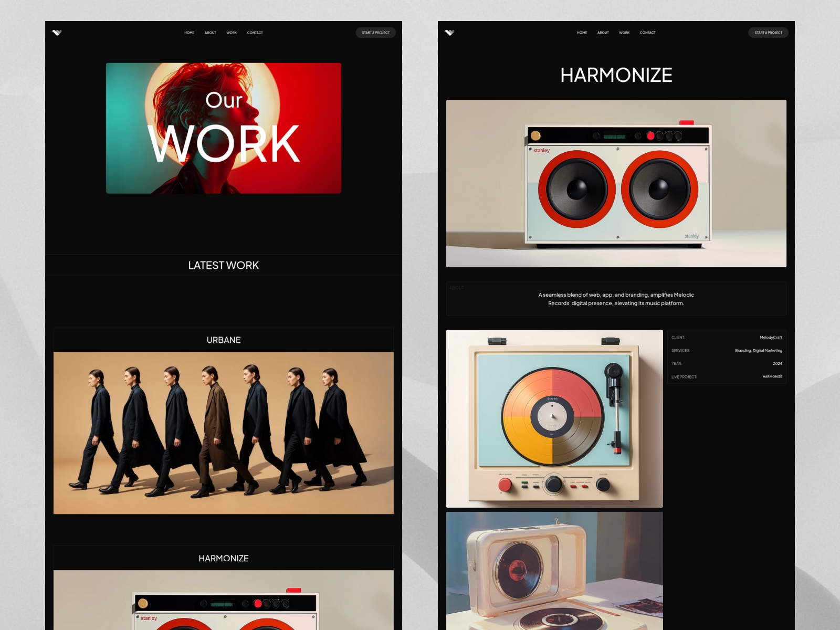Click Home in the Harmonize project page navbar
Image resolution: width=840 pixels, height=630 pixels.
pos(582,33)
